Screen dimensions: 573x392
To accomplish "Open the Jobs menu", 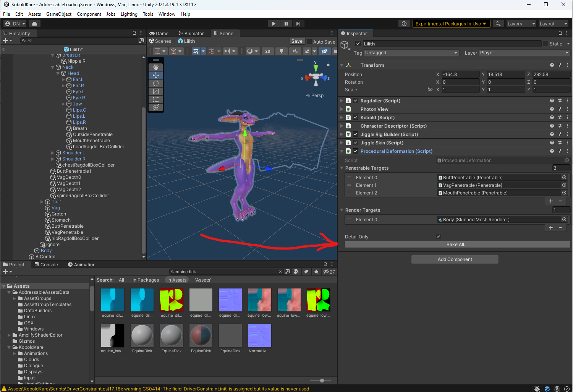I will pos(111,14).
